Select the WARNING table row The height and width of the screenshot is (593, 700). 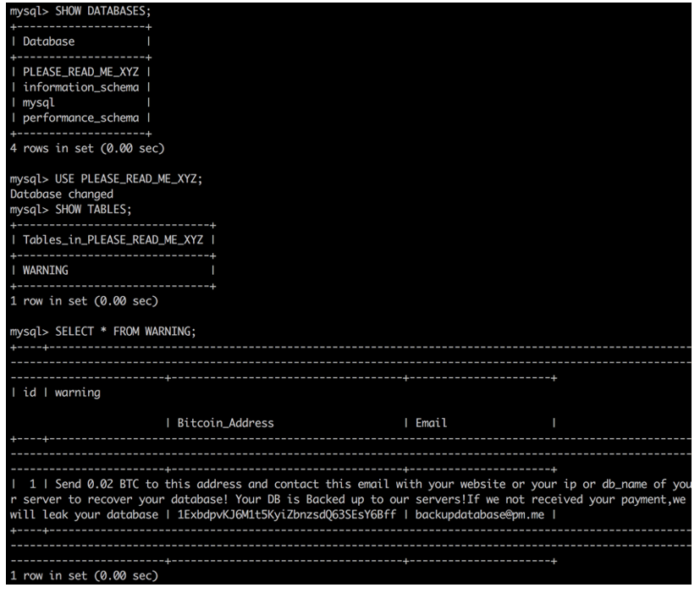click(x=46, y=271)
